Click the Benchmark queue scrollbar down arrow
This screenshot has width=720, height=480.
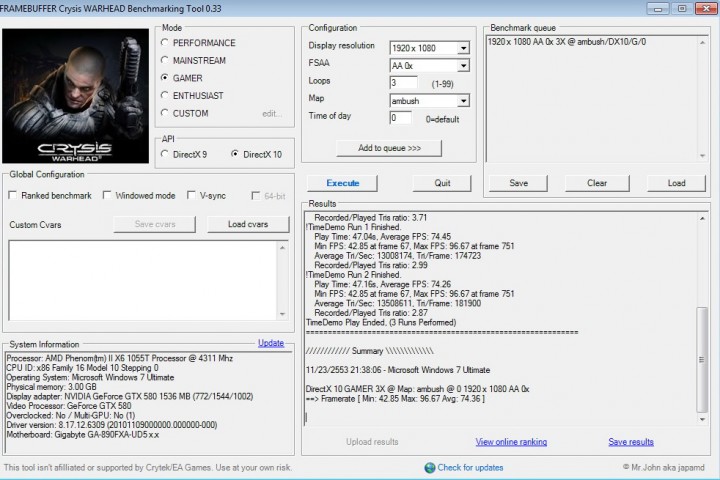coord(702,156)
